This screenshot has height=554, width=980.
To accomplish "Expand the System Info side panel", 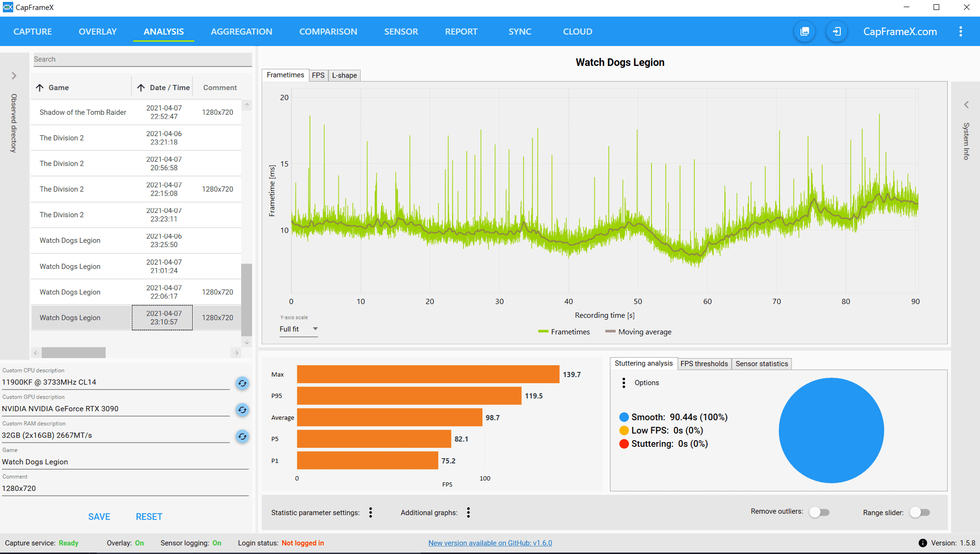I will point(966,105).
